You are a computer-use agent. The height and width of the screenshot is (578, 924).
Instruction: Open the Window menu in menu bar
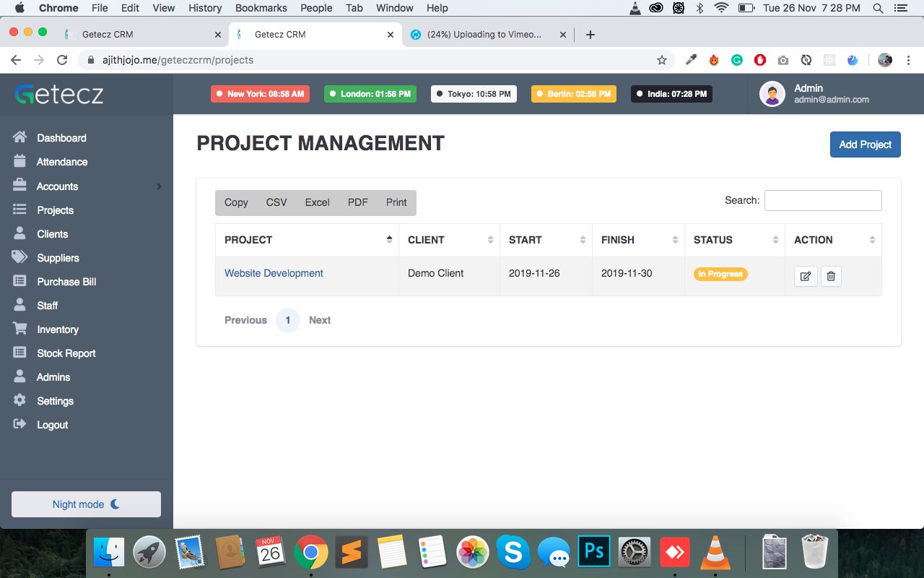click(395, 8)
